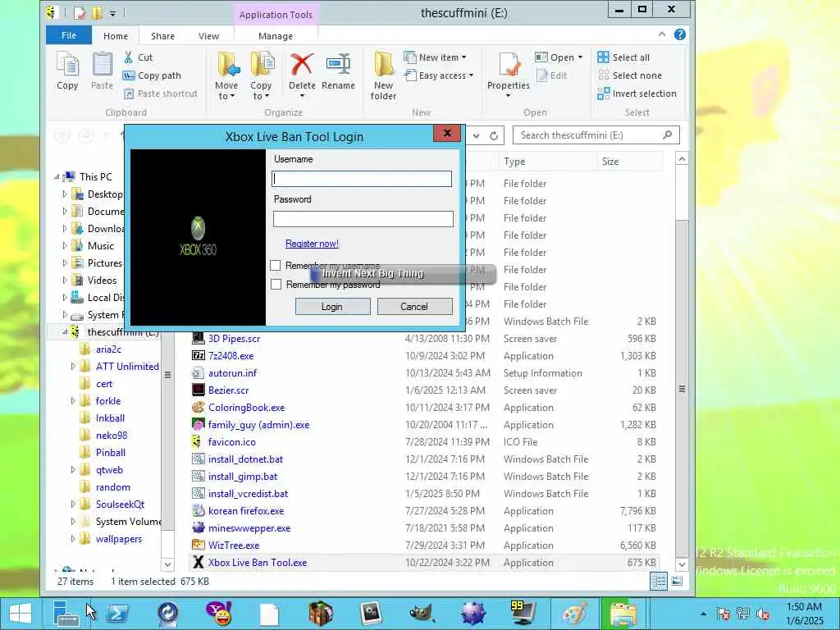Click the Properties icon
840x630 pixels.
click(x=509, y=64)
